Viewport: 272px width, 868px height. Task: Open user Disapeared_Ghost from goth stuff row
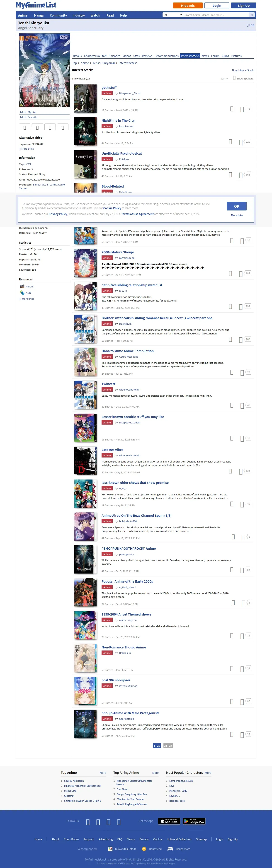pyautogui.click(x=130, y=93)
